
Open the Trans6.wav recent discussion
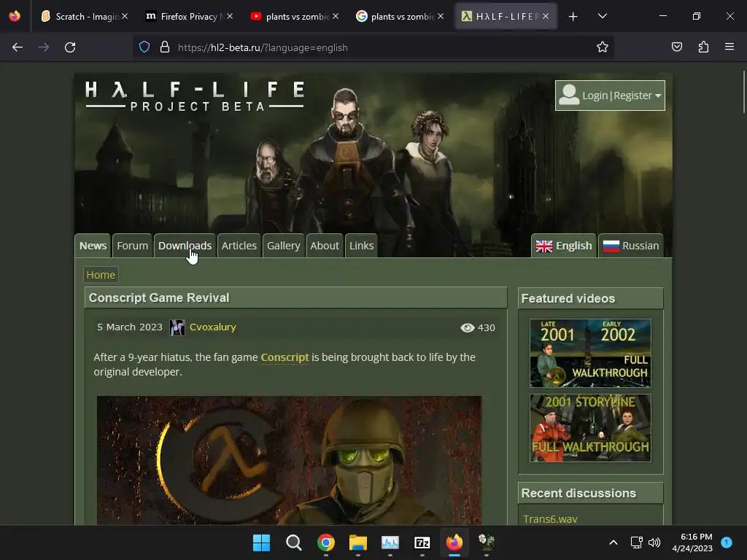pyautogui.click(x=550, y=518)
